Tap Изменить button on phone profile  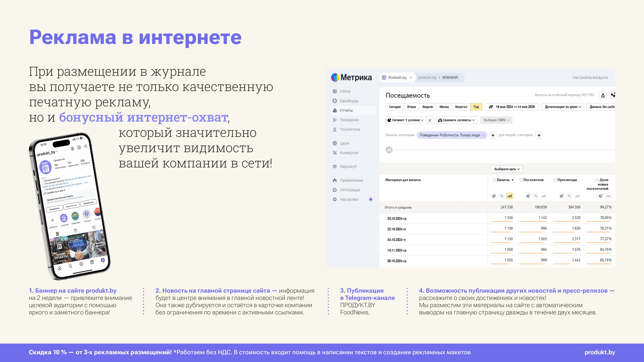(x=55, y=209)
